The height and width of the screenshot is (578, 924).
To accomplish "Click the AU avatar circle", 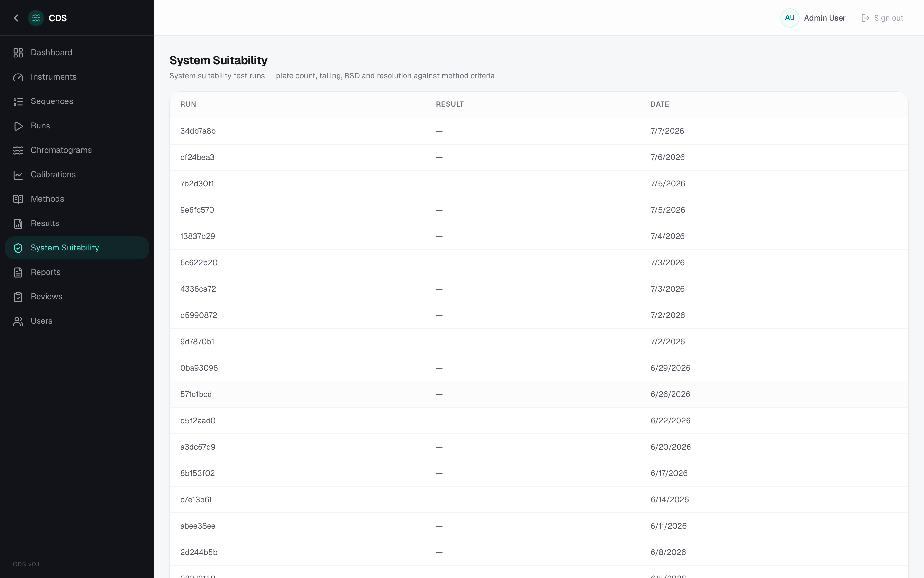I will 790,18.
